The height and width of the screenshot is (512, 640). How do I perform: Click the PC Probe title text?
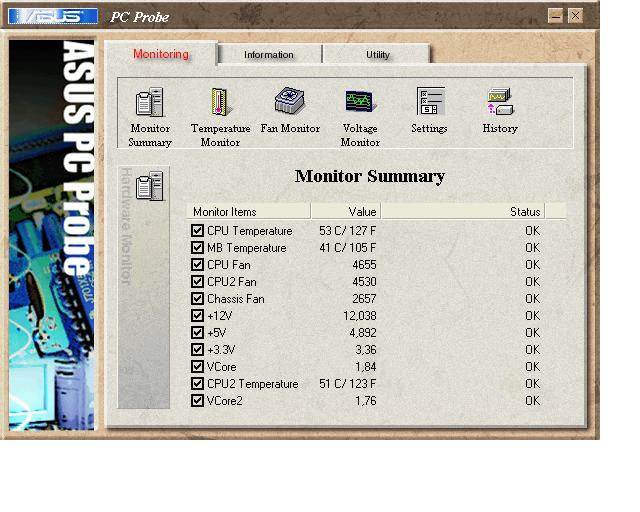(140, 17)
